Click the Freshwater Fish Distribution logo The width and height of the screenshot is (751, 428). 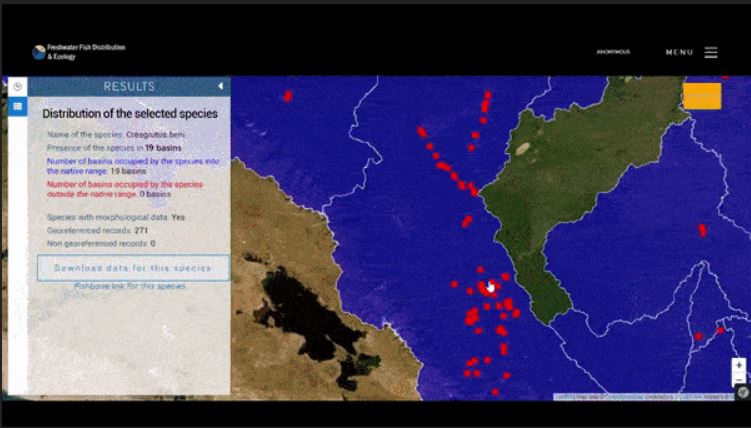pos(39,52)
